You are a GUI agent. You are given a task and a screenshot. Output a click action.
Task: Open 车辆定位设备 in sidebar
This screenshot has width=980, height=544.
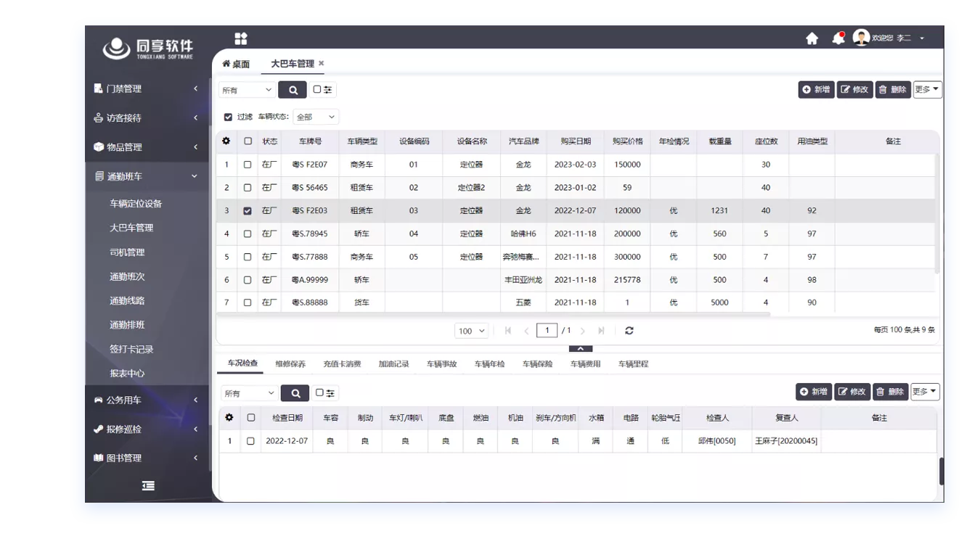136,204
